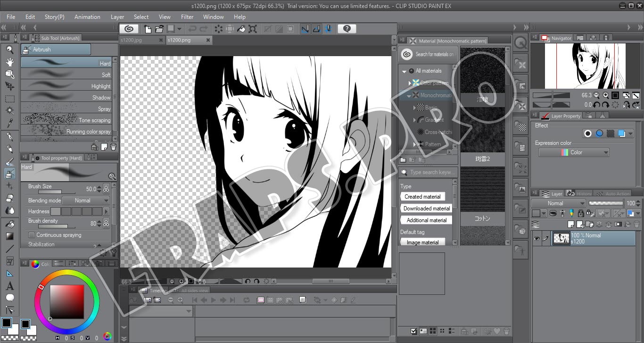Select the Gradient tool

point(9,236)
